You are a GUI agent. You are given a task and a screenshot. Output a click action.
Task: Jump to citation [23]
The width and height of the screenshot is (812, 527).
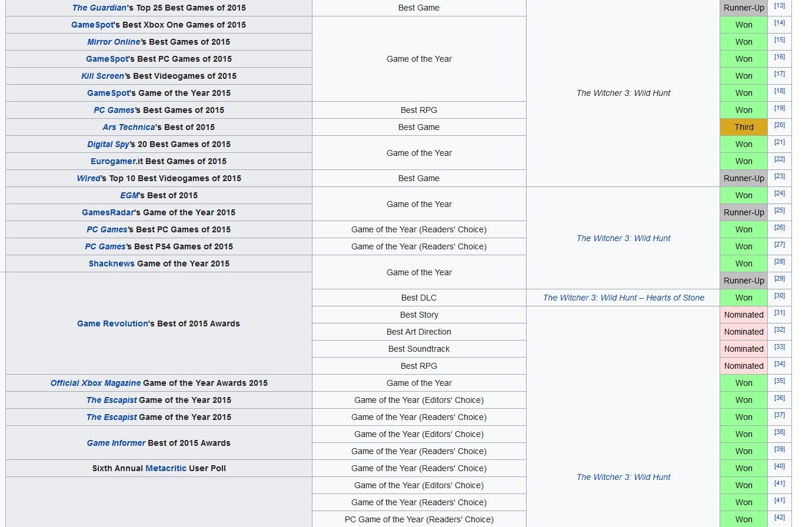780,176
